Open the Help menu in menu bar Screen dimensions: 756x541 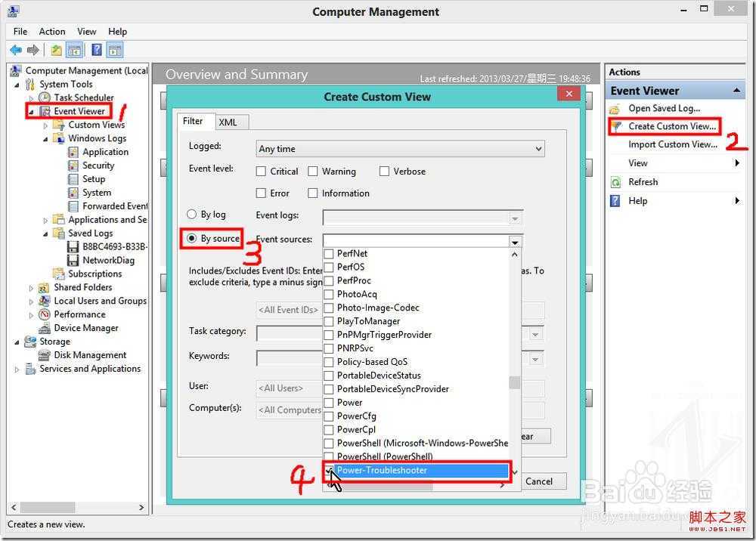(x=118, y=32)
